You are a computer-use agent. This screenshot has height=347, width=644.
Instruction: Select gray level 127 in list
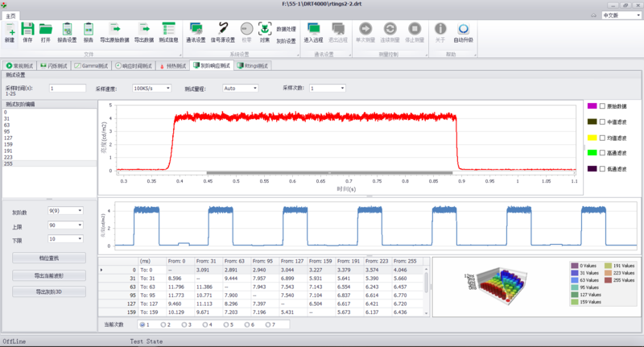tap(49, 138)
